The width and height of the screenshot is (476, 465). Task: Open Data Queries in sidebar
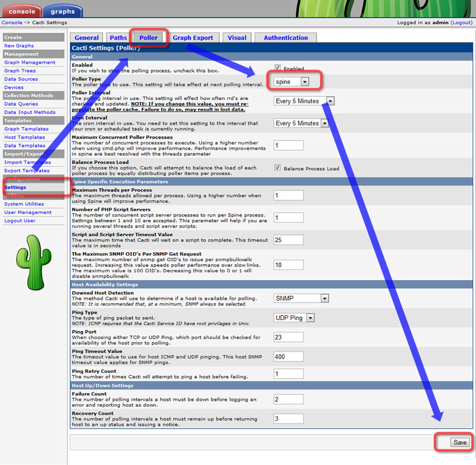21,103
